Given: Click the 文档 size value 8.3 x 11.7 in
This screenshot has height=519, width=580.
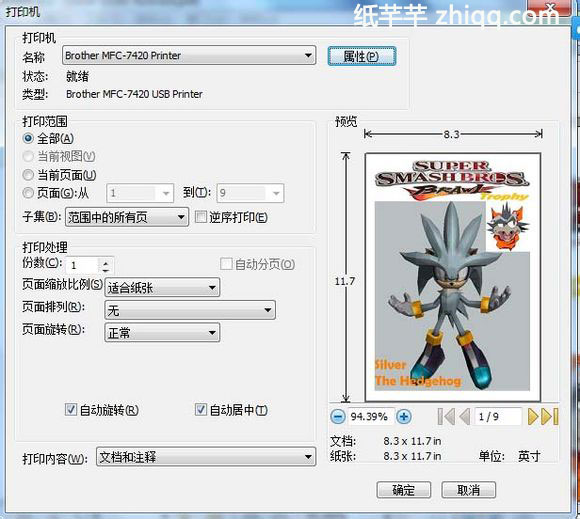Looking at the screenshot, I should coord(412,441).
